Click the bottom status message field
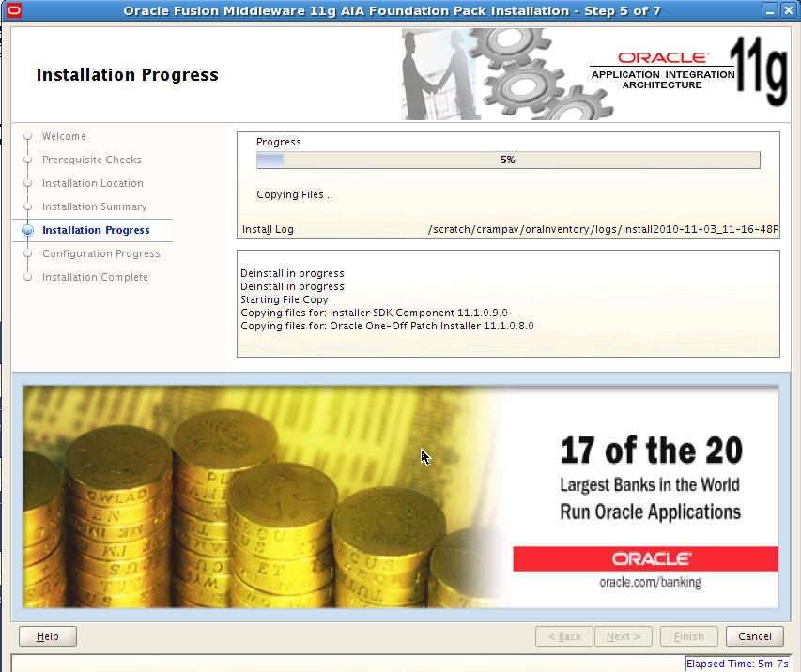The width and height of the screenshot is (801, 672). [347, 664]
